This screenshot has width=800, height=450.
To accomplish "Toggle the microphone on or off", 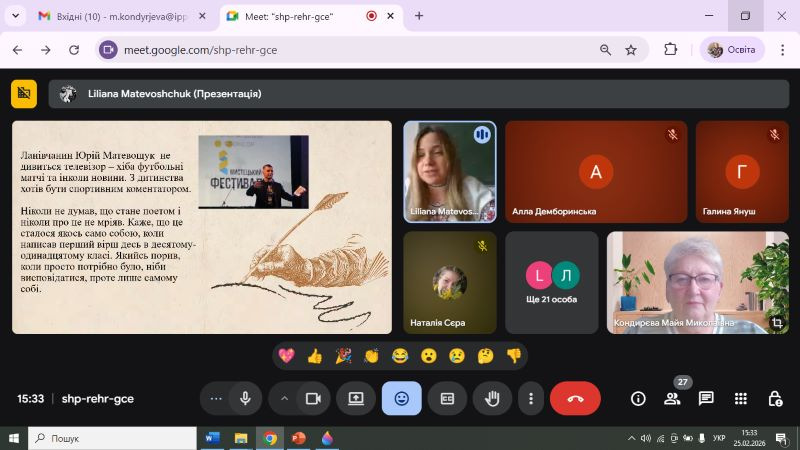I will pos(244,398).
